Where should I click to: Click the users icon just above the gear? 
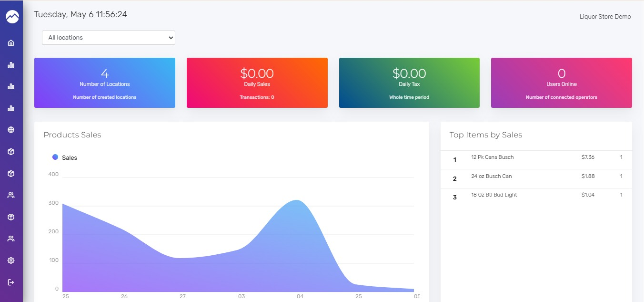[x=11, y=239]
